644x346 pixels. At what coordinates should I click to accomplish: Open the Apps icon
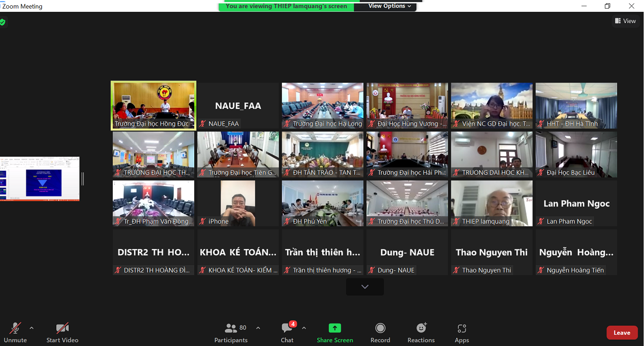click(x=462, y=328)
